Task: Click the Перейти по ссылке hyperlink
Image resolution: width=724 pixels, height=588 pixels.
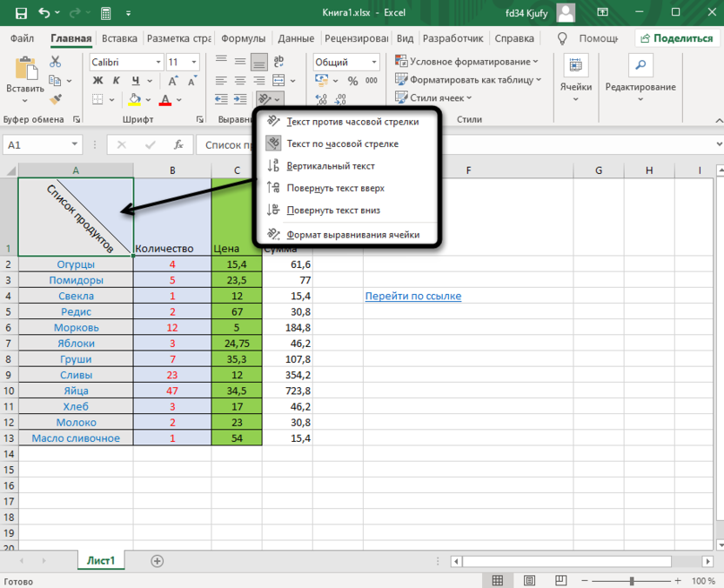Action: [x=412, y=296]
